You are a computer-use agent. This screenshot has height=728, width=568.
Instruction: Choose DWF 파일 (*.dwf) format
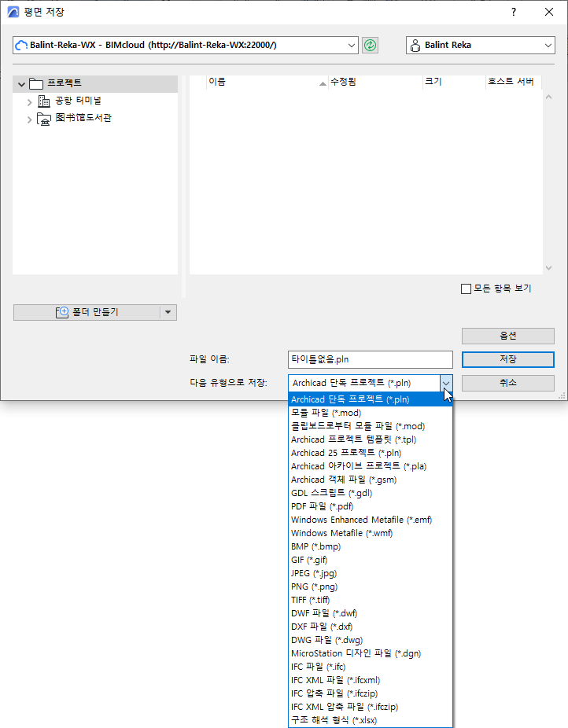(x=371, y=614)
